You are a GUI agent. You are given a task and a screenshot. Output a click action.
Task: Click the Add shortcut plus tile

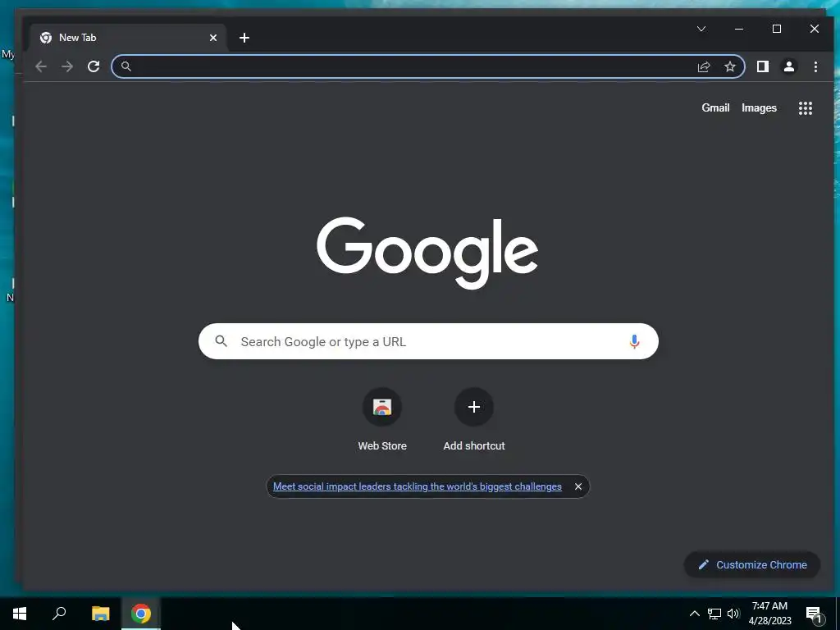pyautogui.click(x=474, y=420)
